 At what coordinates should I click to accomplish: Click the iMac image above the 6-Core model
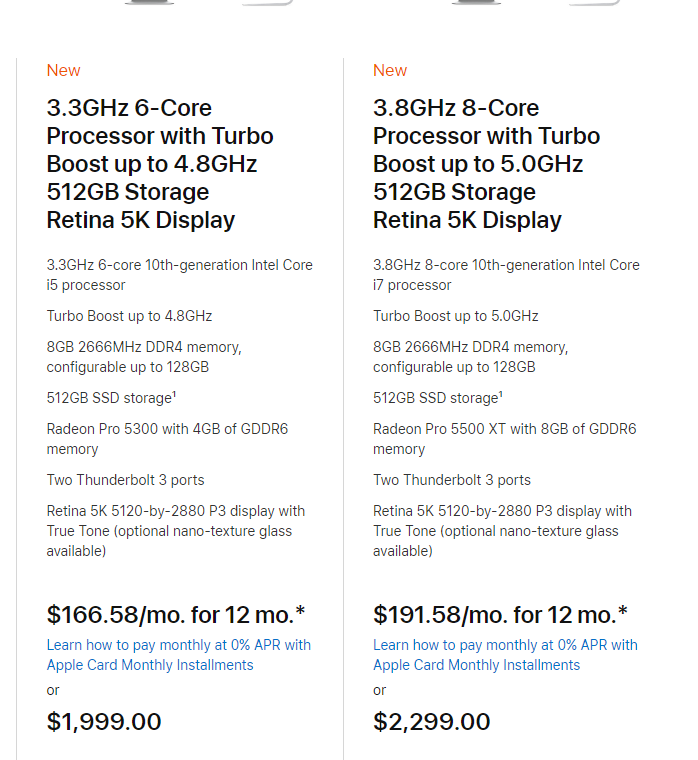pyautogui.click(x=208, y=2)
